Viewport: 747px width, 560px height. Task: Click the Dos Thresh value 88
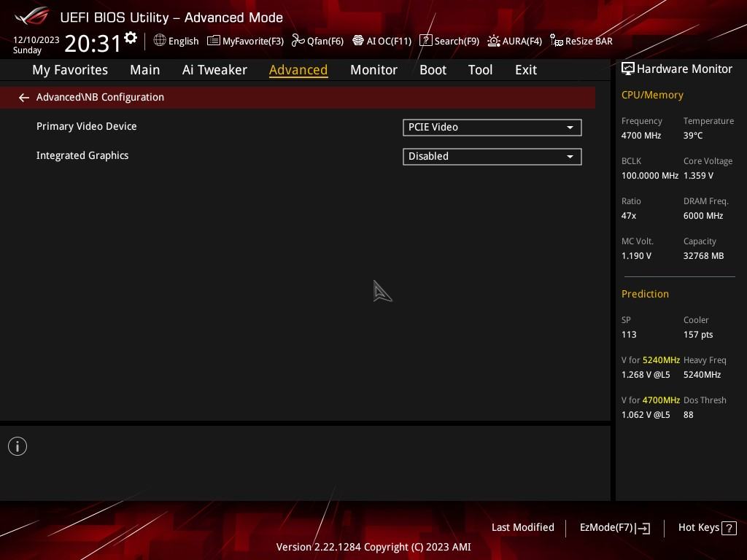point(689,415)
